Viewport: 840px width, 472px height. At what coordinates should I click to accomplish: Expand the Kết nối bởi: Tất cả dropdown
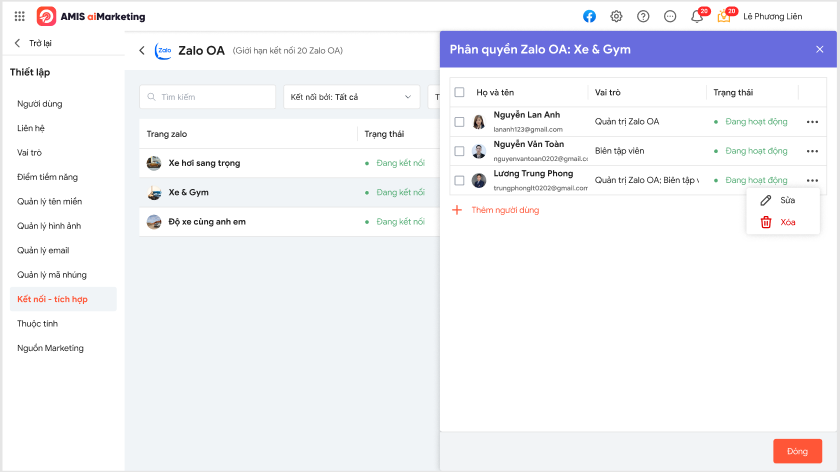pos(351,97)
